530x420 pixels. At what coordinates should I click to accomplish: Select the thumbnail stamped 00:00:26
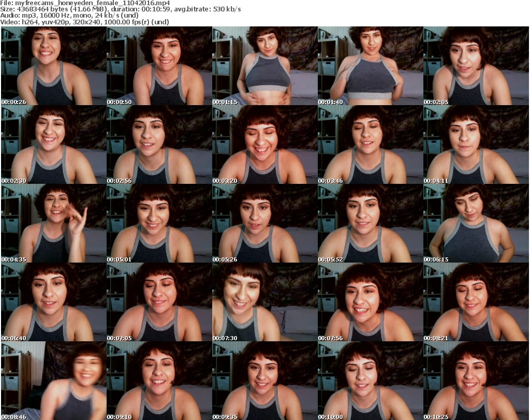click(54, 66)
